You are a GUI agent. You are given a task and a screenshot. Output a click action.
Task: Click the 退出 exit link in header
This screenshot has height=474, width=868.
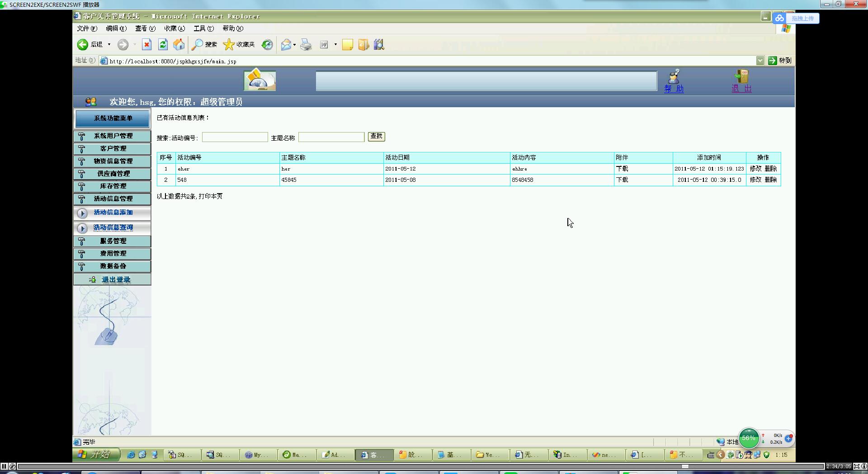741,89
